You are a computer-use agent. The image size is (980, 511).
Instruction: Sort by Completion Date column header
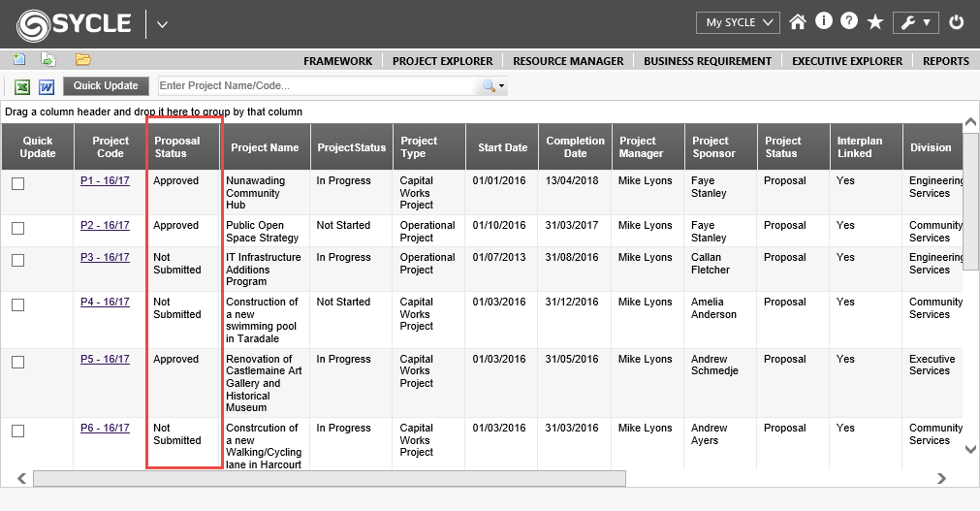(575, 147)
